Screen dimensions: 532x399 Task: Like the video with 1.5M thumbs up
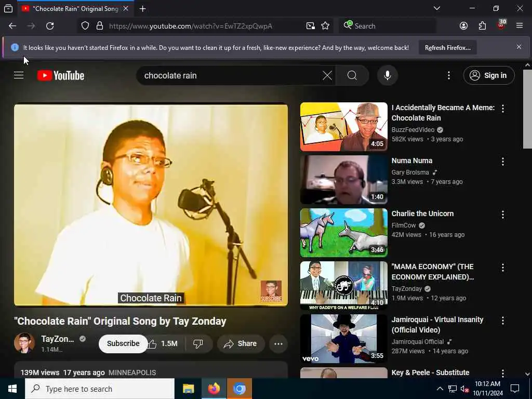[x=165, y=344]
